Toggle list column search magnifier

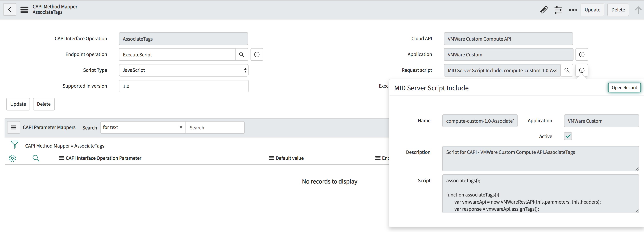36,158
